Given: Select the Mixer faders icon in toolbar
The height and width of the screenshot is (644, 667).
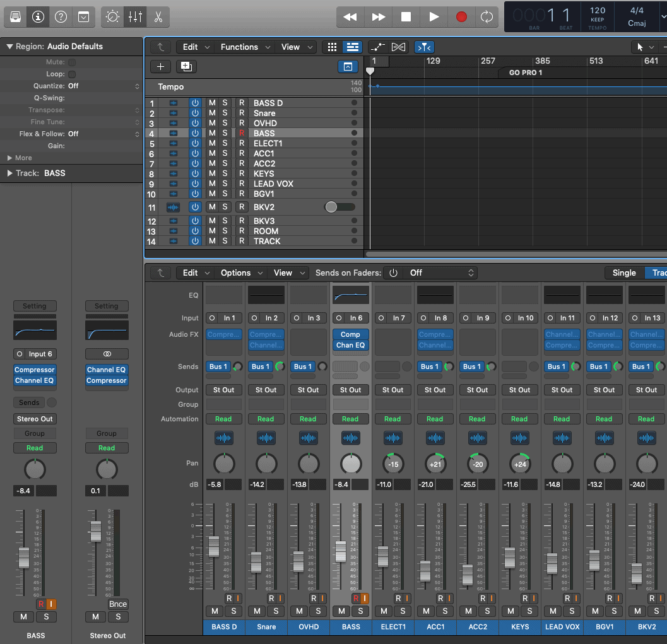Looking at the screenshot, I should pos(135,17).
